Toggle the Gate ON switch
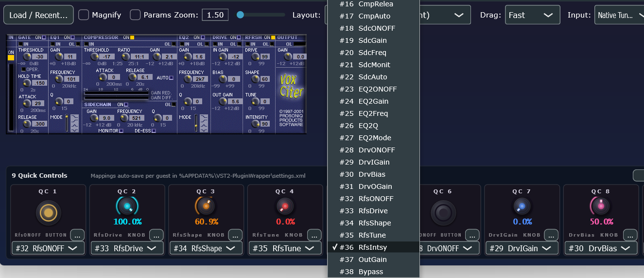This screenshot has height=278, width=644. point(44,37)
